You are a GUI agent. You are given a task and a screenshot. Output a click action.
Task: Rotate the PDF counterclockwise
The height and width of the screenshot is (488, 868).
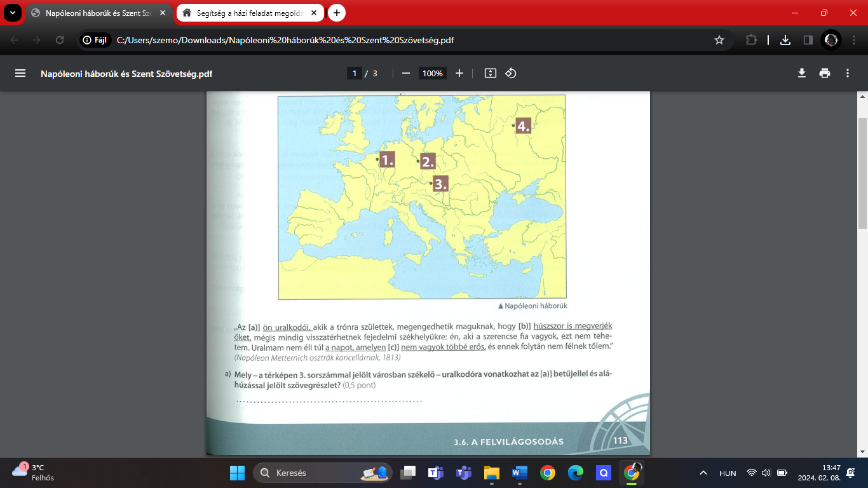pyautogui.click(x=510, y=73)
